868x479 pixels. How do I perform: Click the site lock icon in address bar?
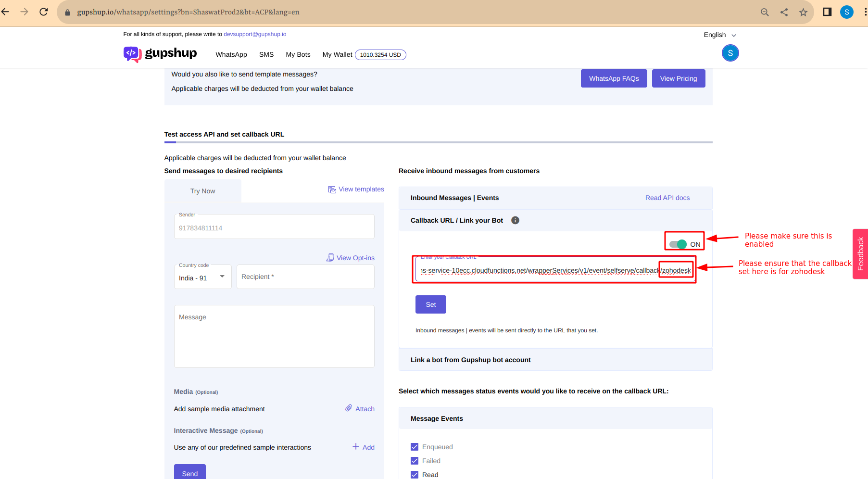pos(67,13)
